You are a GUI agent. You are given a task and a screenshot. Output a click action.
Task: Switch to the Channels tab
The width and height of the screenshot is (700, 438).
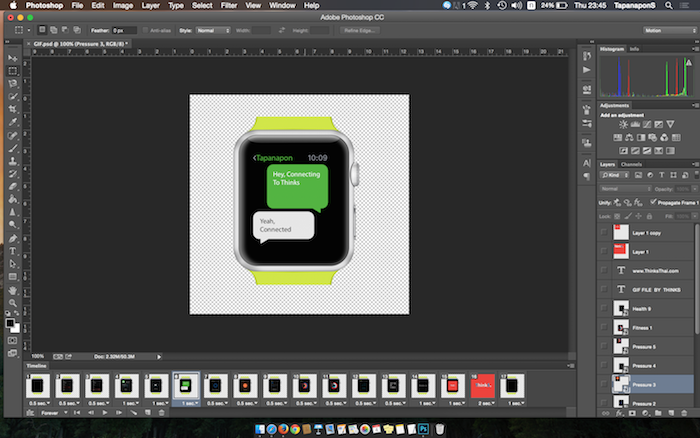[632, 164]
